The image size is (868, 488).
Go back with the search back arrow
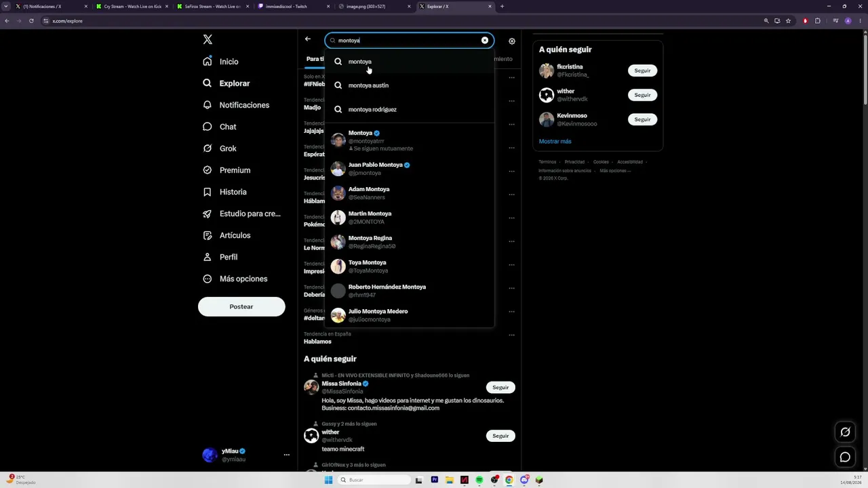308,39
